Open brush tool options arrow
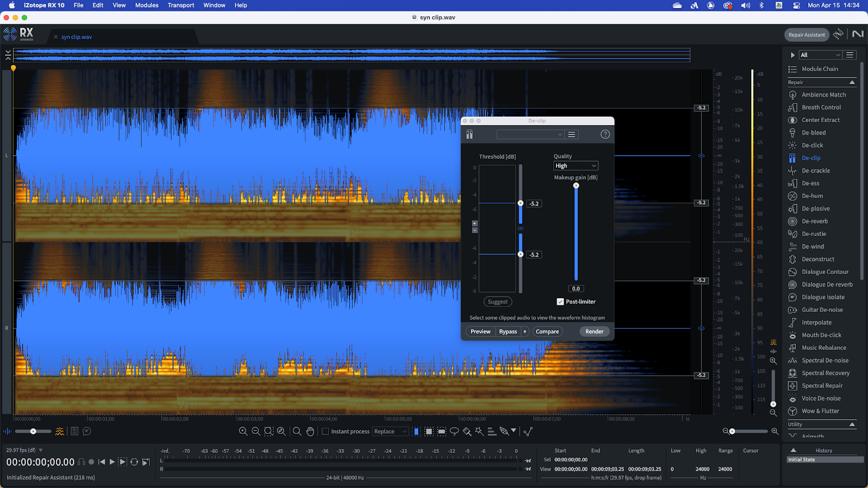This screenshot has height=488, width=868. click(514, 431)
